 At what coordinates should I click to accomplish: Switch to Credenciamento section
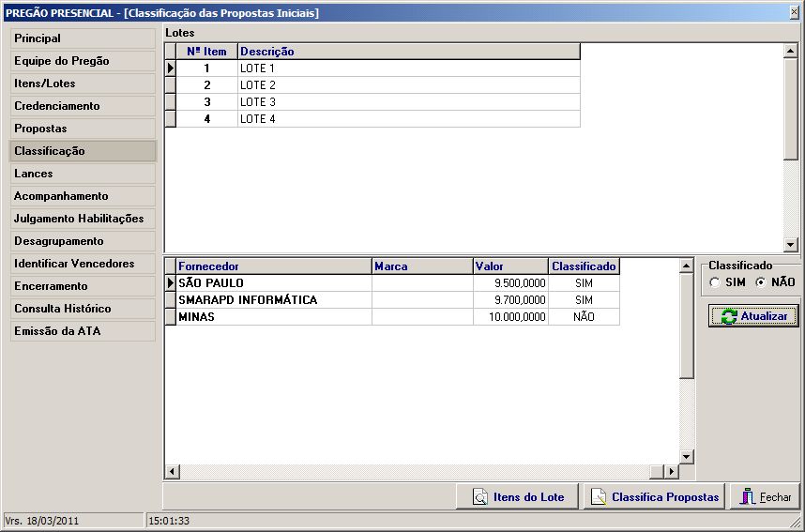83,106
